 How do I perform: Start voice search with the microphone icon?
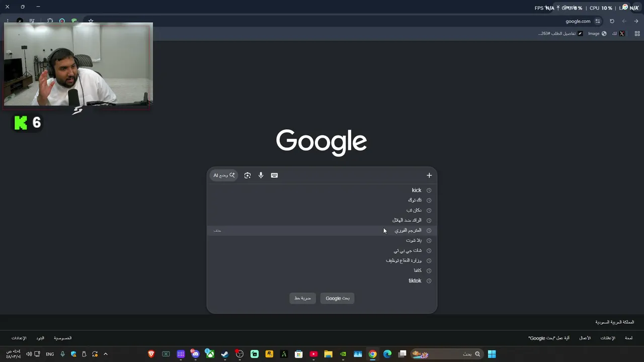261,175
